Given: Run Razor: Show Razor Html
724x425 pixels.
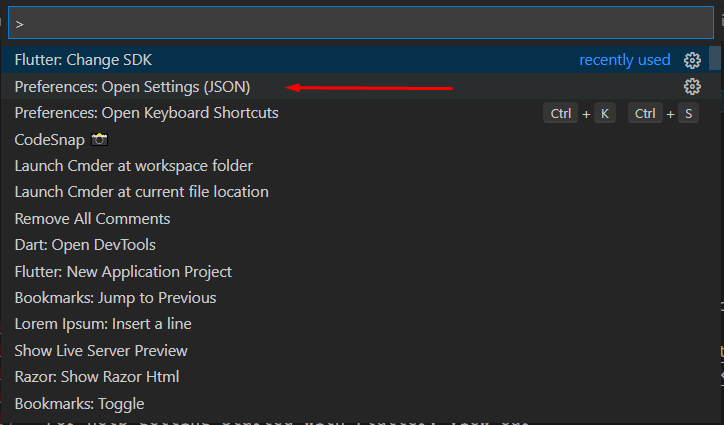Looking at the screenshot, I should tap(97, 377).
